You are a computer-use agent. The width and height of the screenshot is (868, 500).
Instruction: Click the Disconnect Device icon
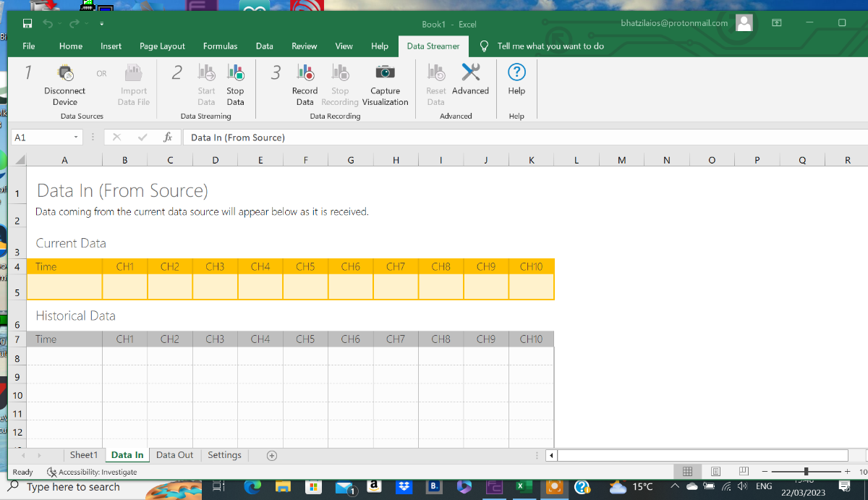click(65, 73)
